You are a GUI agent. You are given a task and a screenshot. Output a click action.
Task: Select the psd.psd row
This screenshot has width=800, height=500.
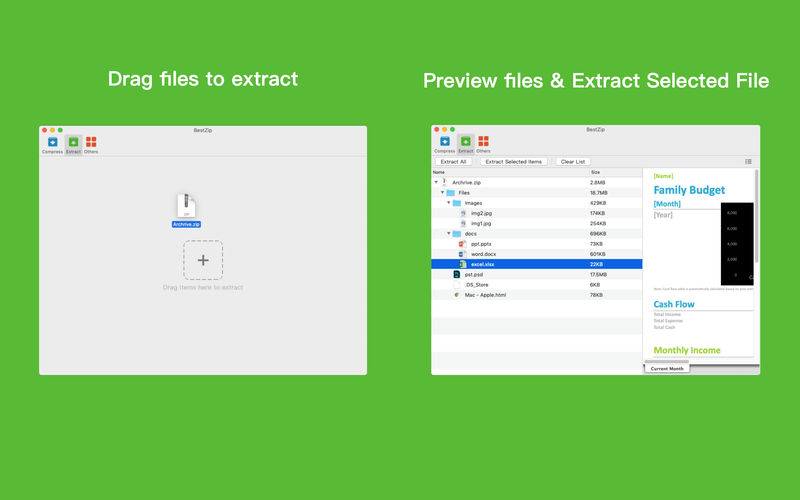tap(537, 274)
